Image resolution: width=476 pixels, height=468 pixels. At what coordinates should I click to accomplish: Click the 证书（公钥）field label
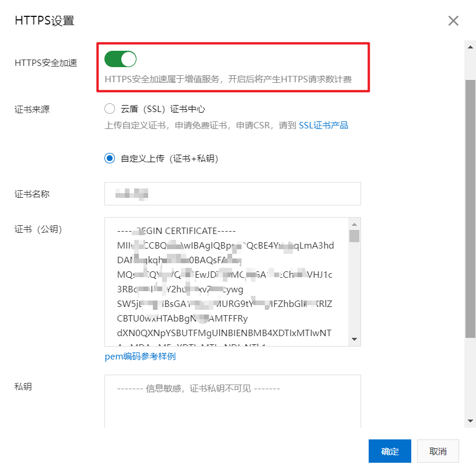point(38,229)
